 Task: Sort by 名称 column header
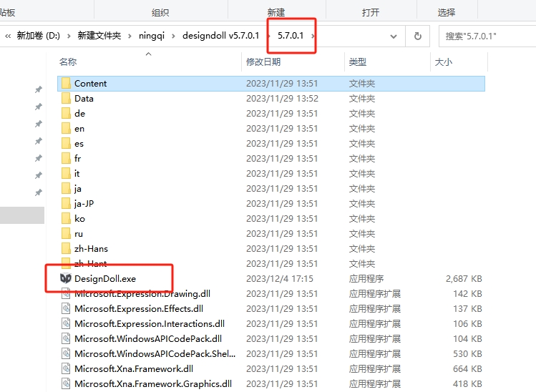click(x=68, y=62)
